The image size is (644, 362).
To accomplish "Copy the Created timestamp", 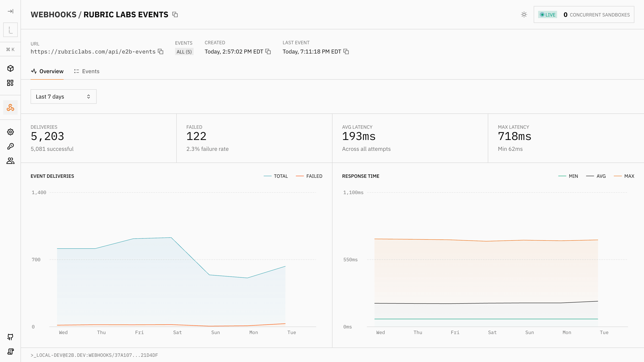I will 268,51.
